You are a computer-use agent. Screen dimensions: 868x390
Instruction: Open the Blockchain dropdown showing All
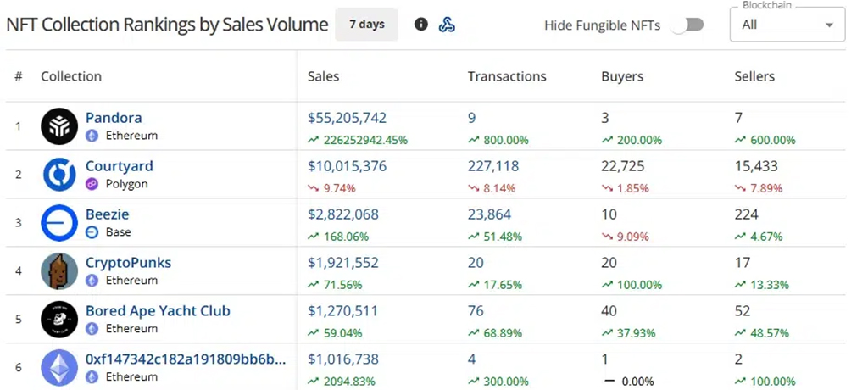[x=787, y=25]
